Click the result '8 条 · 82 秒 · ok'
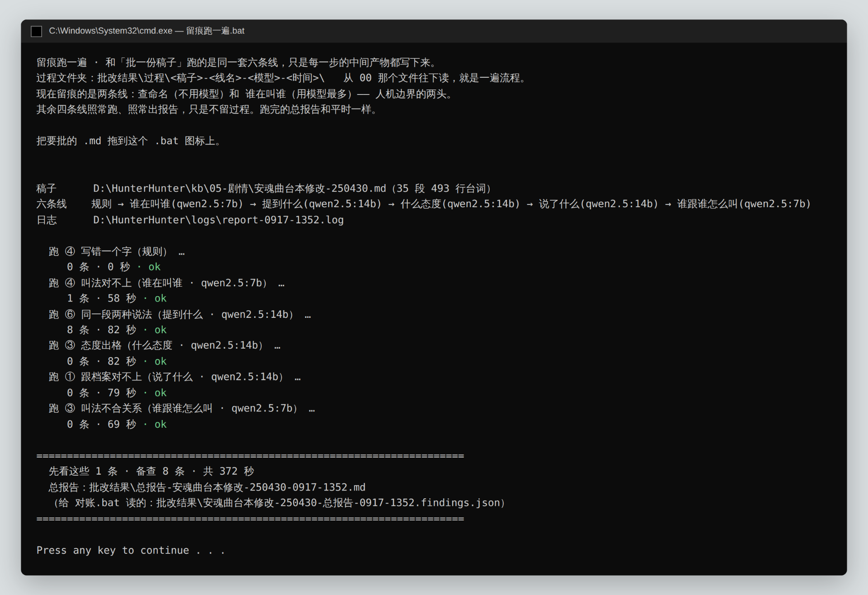The width and height of the screenshot is (868, 595). tap(117, 330)
